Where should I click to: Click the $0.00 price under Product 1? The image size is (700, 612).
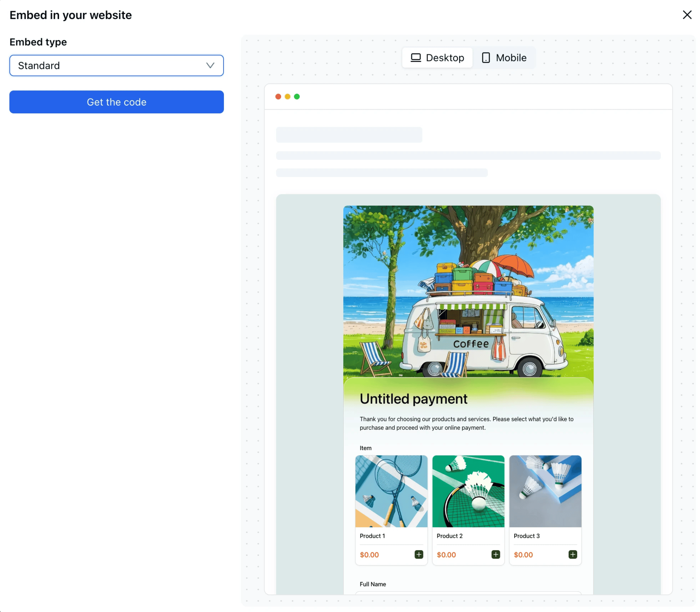(x=369, y=555)
